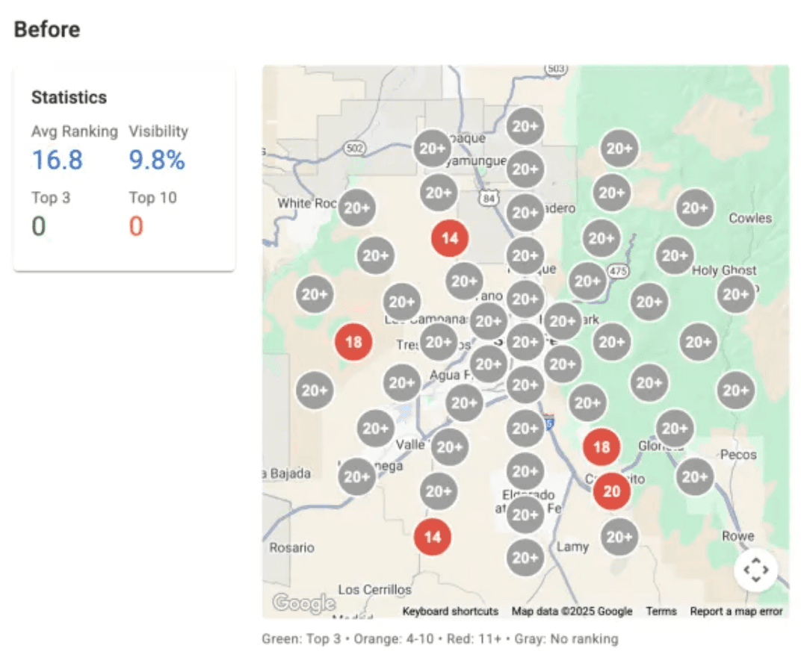Open the map camera controls button
Viewport: 801px width, 672px height.
pyautogui.click(x=756, y=571)
